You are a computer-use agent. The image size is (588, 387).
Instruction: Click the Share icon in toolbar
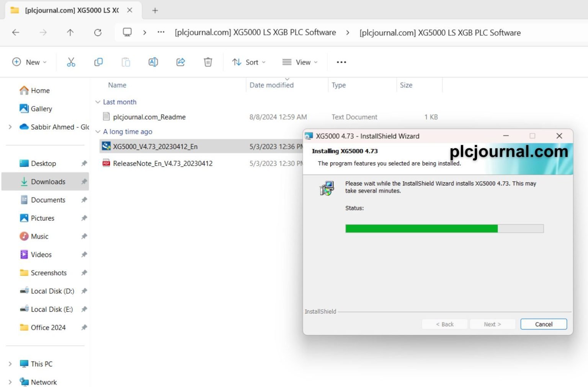(181, 62)
